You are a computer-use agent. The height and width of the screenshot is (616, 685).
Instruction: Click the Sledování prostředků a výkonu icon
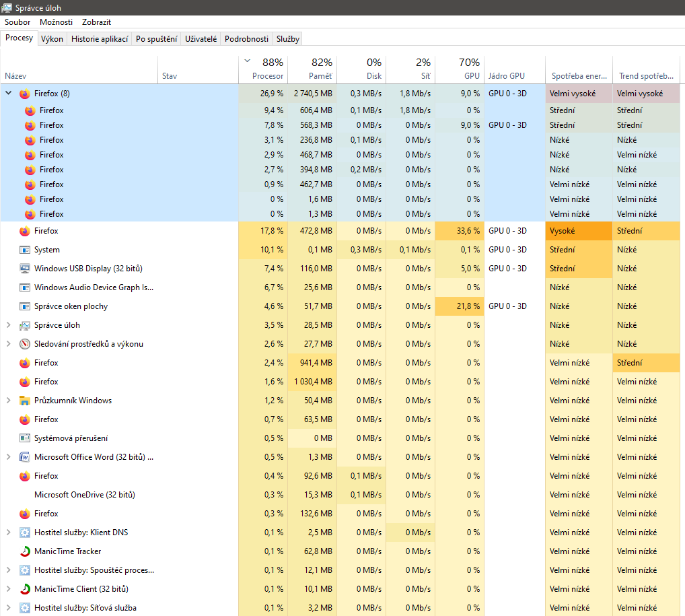25,344
